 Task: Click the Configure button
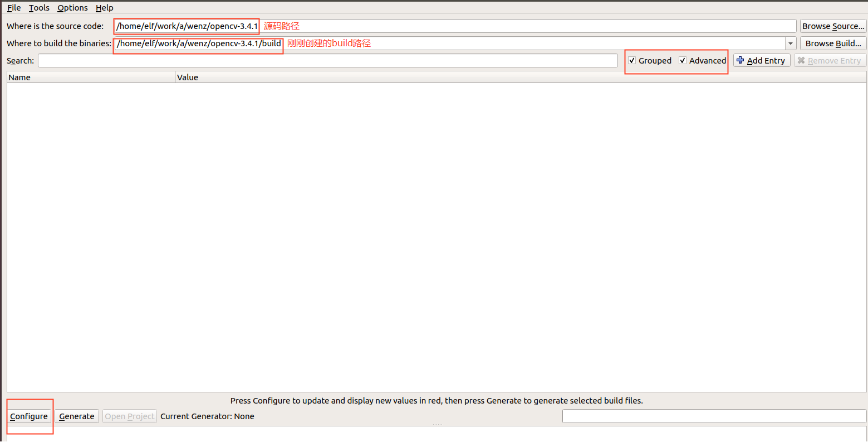tap(29, 416)
